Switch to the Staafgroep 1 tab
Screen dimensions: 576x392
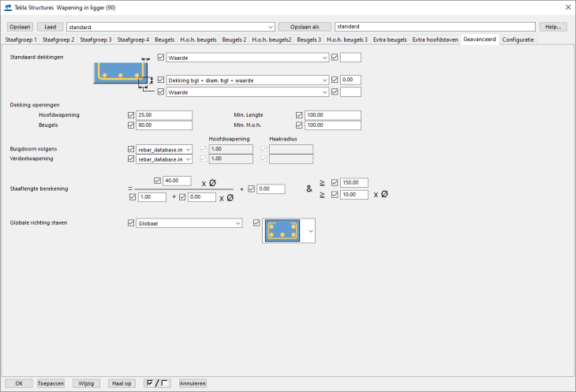click(x=21, y=39)
